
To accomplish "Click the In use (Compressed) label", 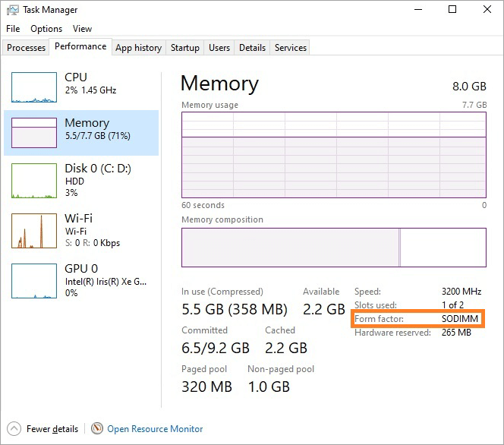I will 222,292.
